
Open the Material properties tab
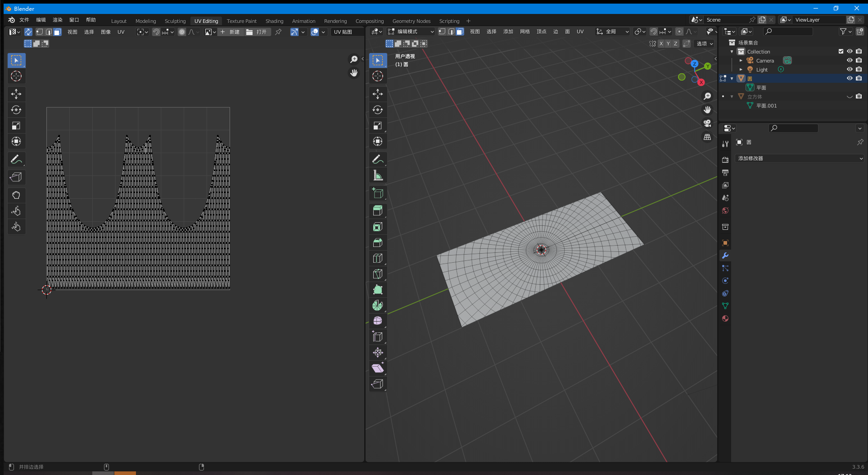725,318
